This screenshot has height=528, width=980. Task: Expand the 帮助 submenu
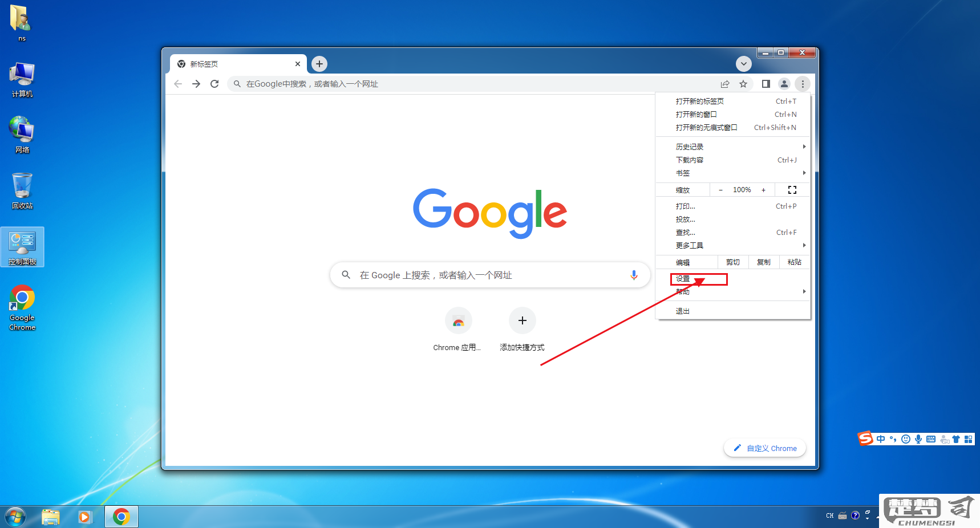click(733, 291)
